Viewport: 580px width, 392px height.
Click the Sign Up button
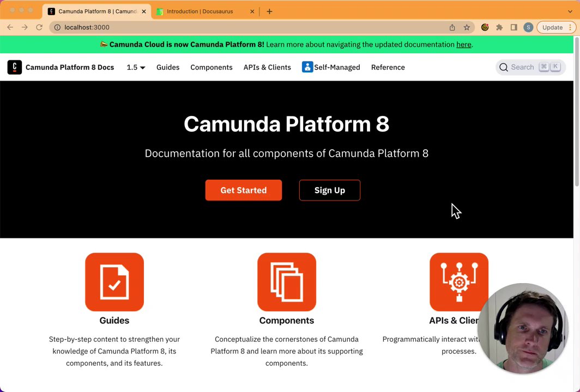[330, 190]
